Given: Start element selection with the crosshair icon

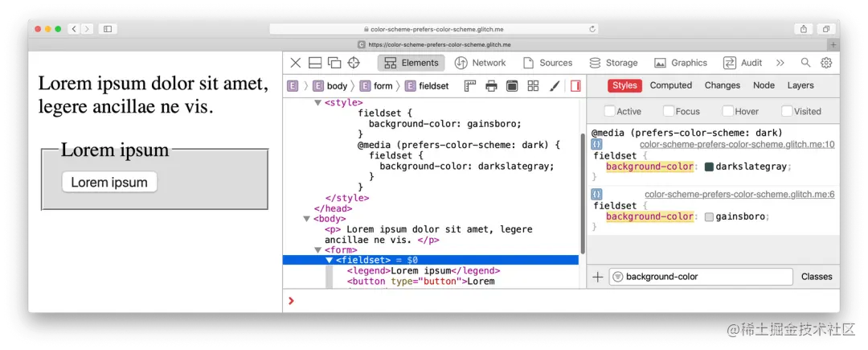Looking at the screenshot, I should point(353,63).
